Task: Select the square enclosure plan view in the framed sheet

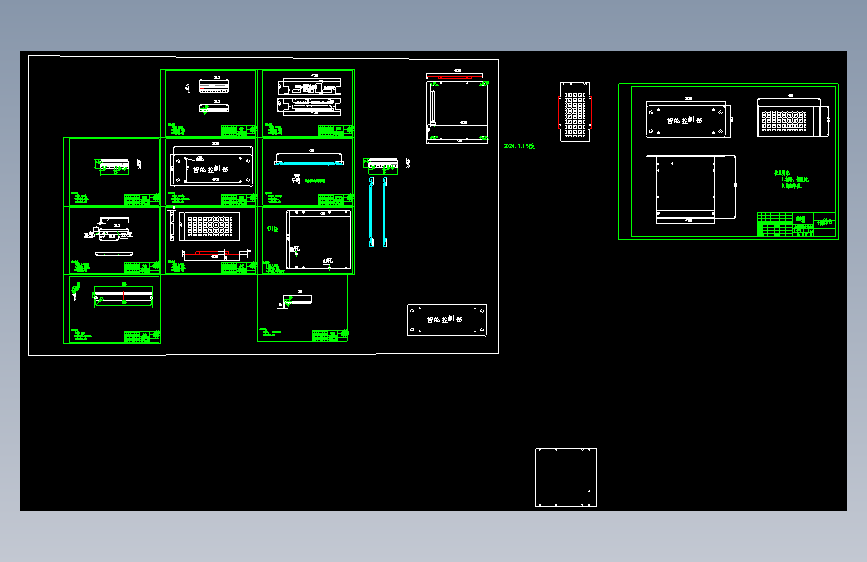Action: coord(318,240)
